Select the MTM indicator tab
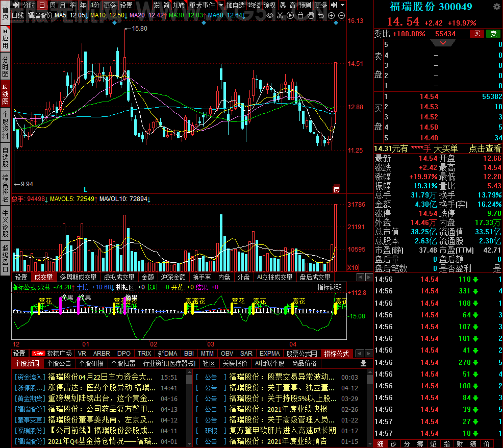The image size is (503, 448). (207, 353)
